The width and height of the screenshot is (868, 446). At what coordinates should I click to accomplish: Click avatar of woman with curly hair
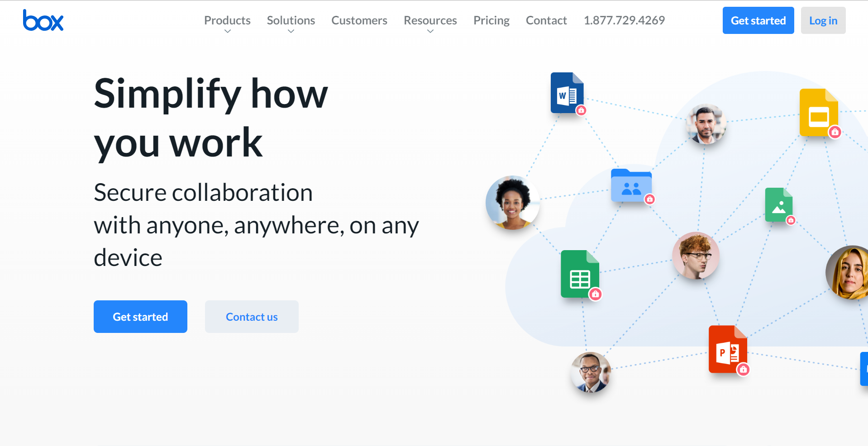(x=513, y=203)
